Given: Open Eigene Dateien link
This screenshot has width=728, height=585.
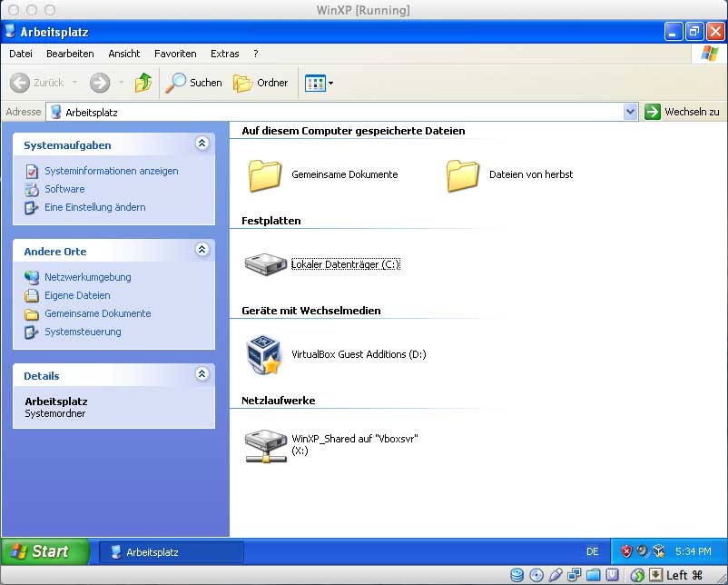Looking at the screenshot, I should pos(77,295).
